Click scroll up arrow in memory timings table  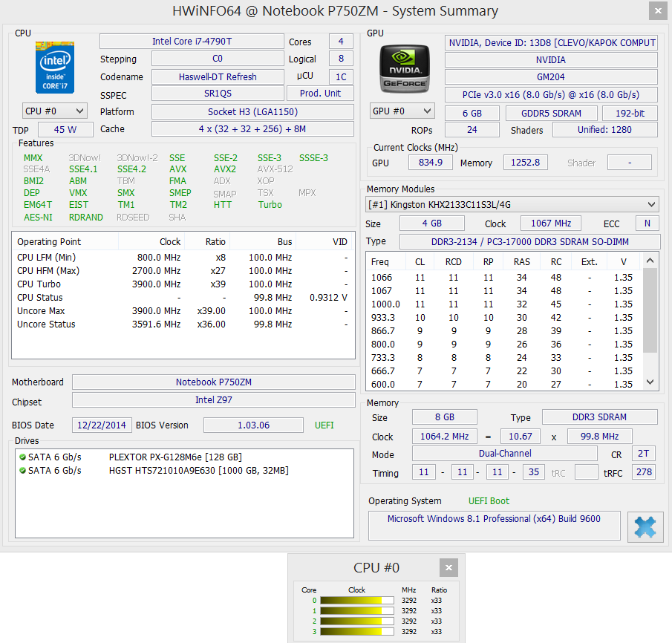[x=650, y=261]
